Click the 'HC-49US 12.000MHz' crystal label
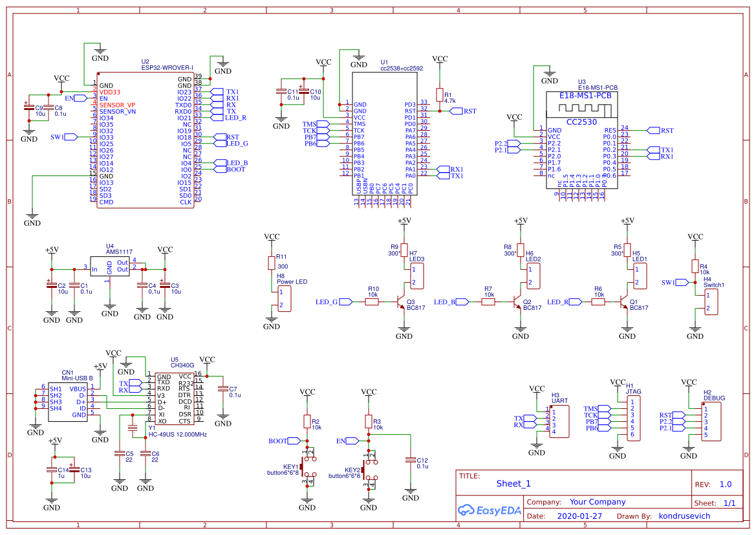The height and width of the screenshot is (535, 756). pos(177,435)
